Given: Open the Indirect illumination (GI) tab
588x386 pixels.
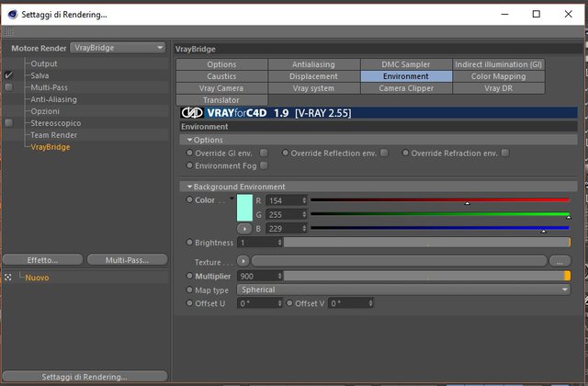Looking at the screenshot, I should point(498,64).
